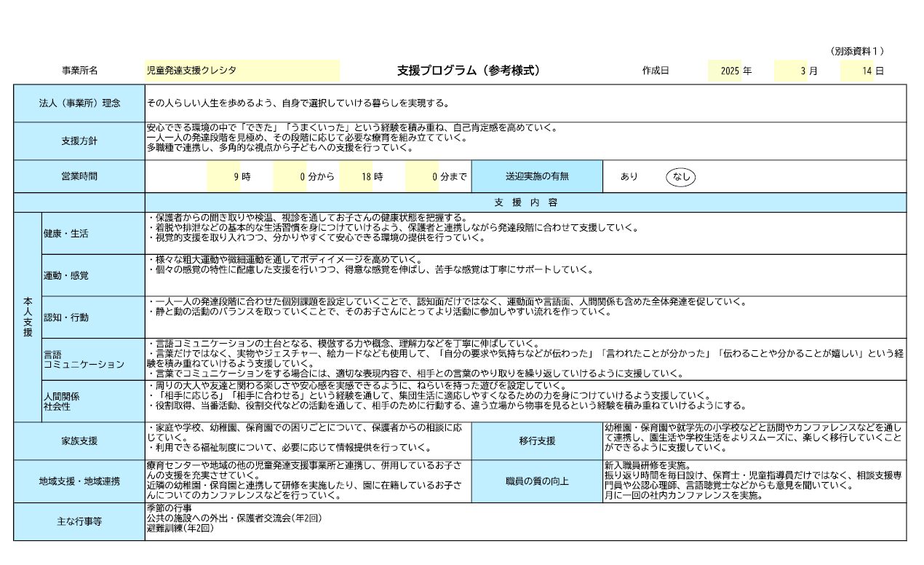The image size is (924, 565).
Task: Click the 作成日 label
Action: click(655, 71)
